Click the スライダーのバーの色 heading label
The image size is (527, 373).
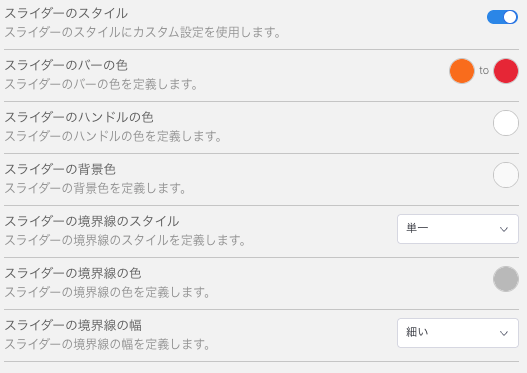pos(66,65)
